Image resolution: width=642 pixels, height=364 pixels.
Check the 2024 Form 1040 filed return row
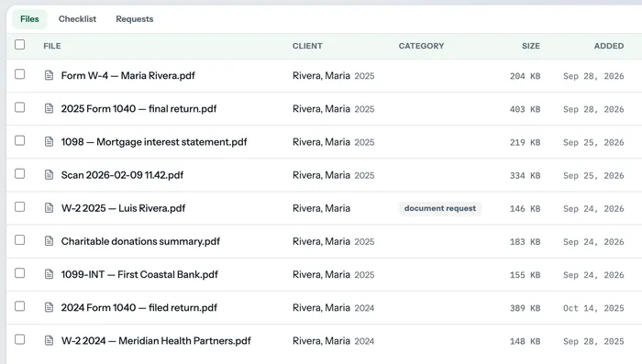pos(19,306)
